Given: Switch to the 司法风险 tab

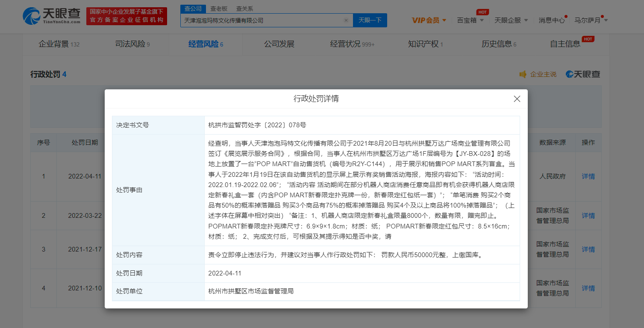Looking at the screenshot, I should pyautogui.click(x=132, y=44).
